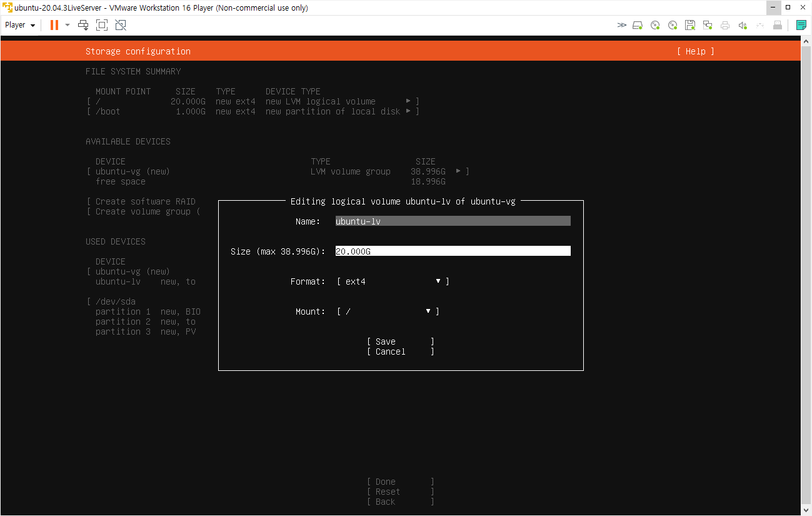Click the sound card speaker icon
Screen dimensions: 812x516
tap(743, 25)
